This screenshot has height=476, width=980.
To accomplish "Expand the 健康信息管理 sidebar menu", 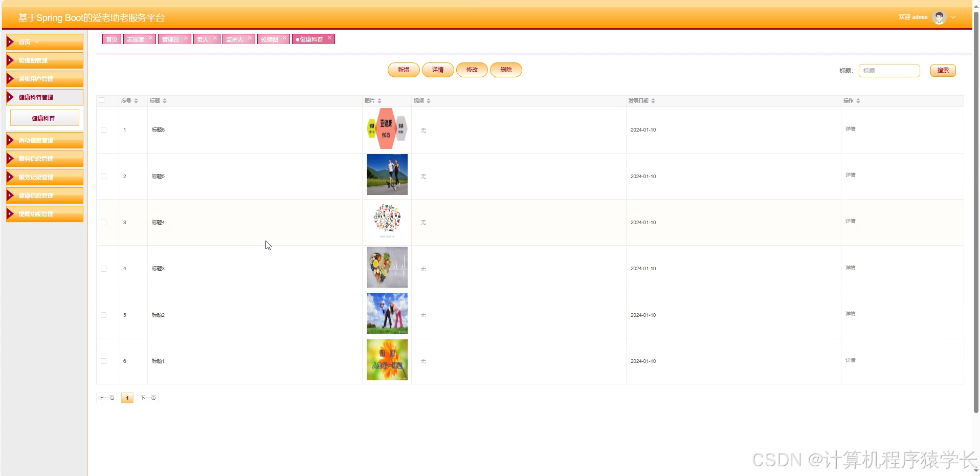I will 44,196.
